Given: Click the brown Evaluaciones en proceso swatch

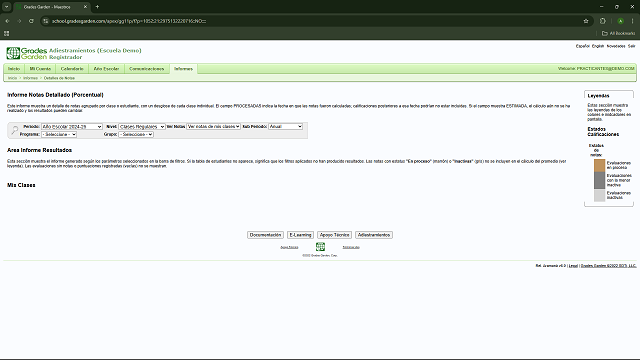Looking at the screenshot, I should click(x=600, y=165).
